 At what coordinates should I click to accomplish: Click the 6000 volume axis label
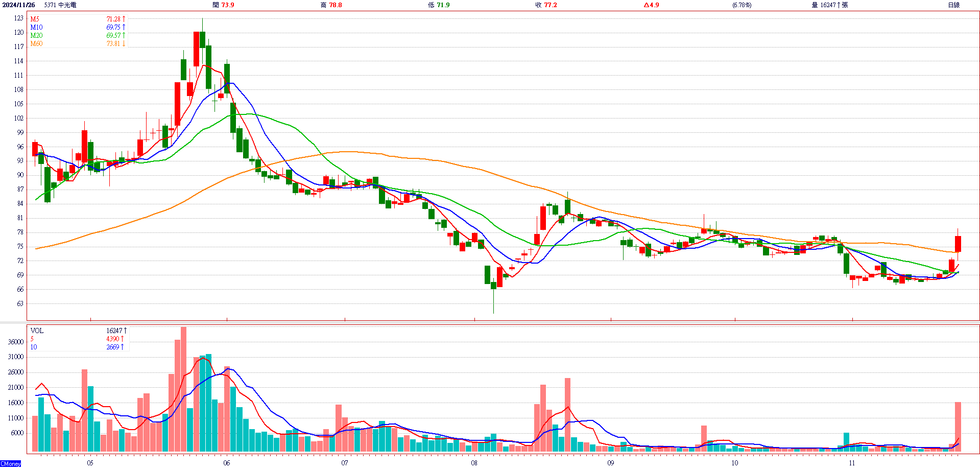(x=17, y=433)
